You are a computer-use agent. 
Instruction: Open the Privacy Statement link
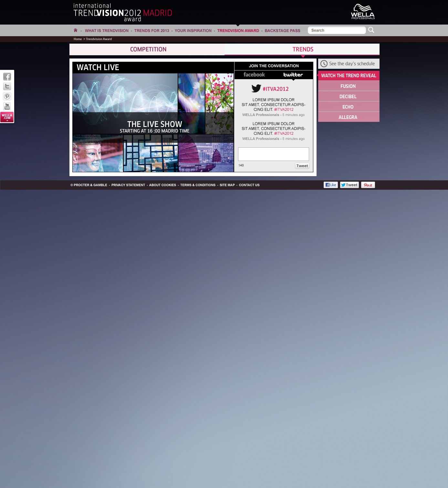128,185
